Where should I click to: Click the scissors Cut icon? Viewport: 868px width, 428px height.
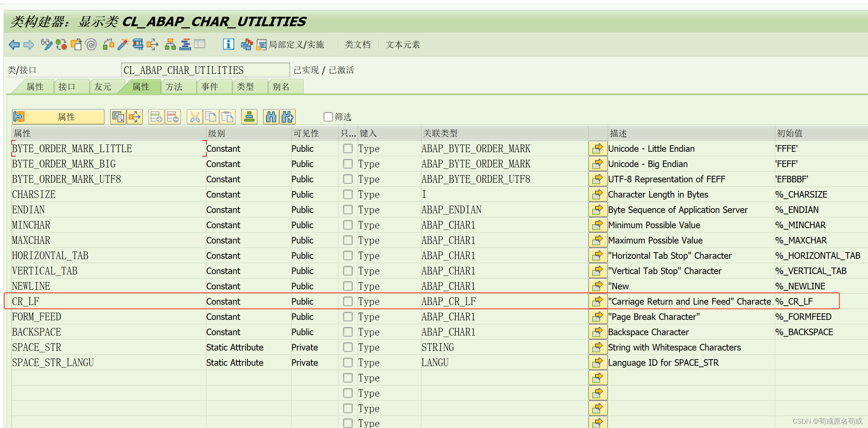pos(195,117)
